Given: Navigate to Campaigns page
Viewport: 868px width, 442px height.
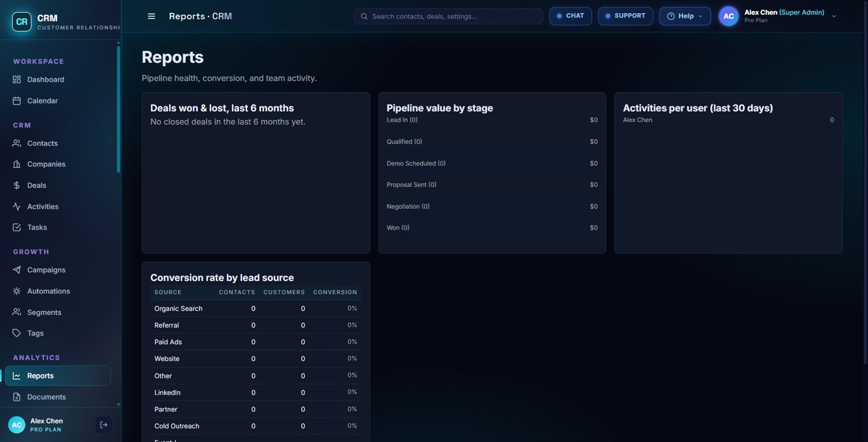Looking at the screenshot, I should [x=58, y=270].
